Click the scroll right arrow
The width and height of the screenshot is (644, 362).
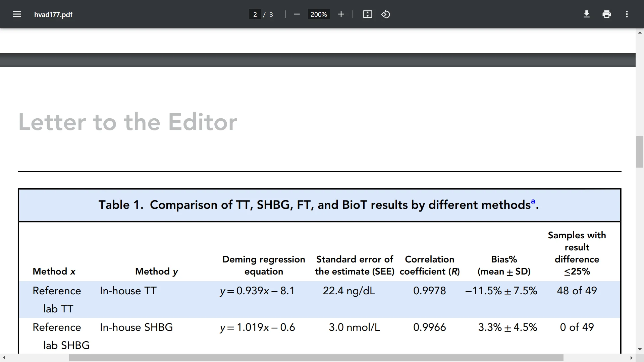coord(632,358)
